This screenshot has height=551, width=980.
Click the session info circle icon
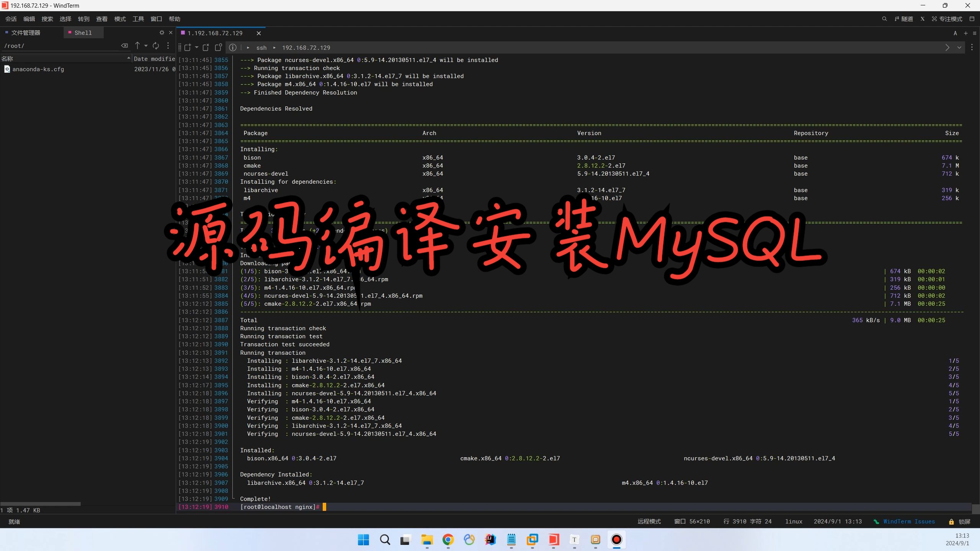[x=232, y=47]
